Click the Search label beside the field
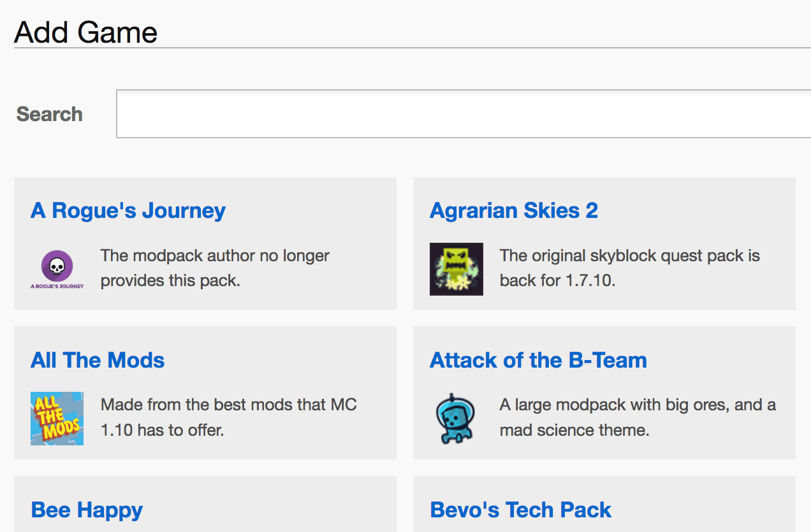The height and width of the screenshot is (532, 811). [x=49, y=114]
